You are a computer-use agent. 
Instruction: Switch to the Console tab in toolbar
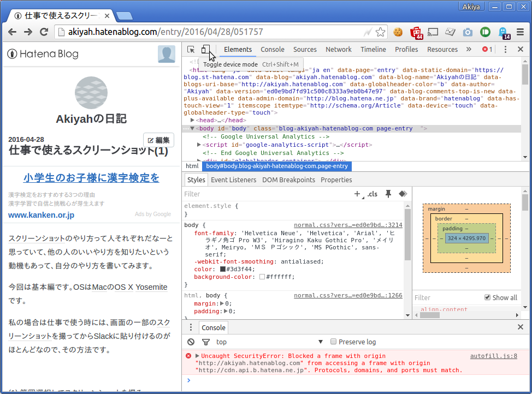[x=273, y=50]
